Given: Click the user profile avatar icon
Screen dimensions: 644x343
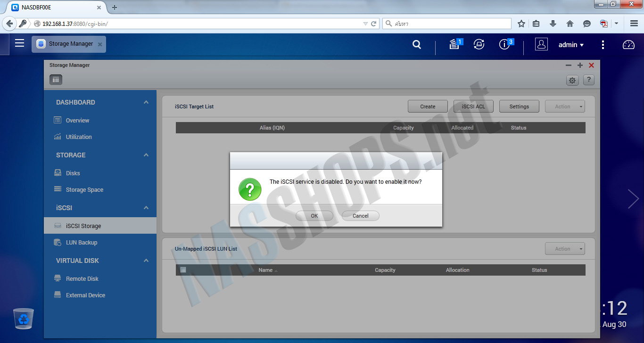Looking at the screenshot, I should click(x=541, y=44).
